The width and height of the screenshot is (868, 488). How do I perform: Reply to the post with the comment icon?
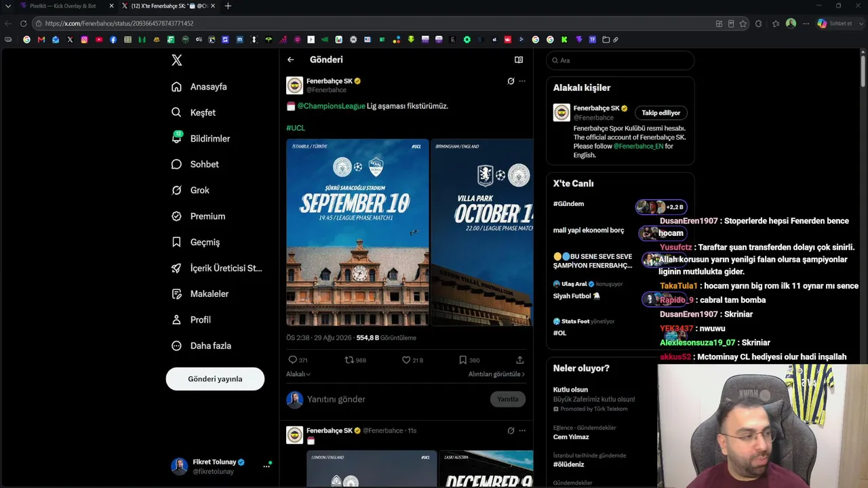pyautogui.click(x=293, y=360)
